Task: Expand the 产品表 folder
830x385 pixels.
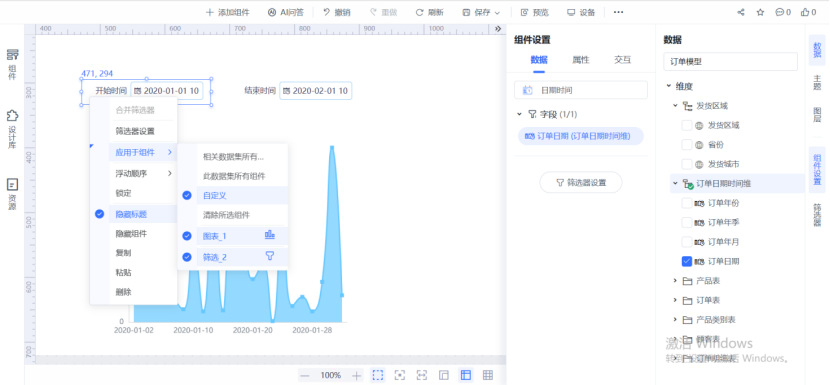Action: [675, 281]
